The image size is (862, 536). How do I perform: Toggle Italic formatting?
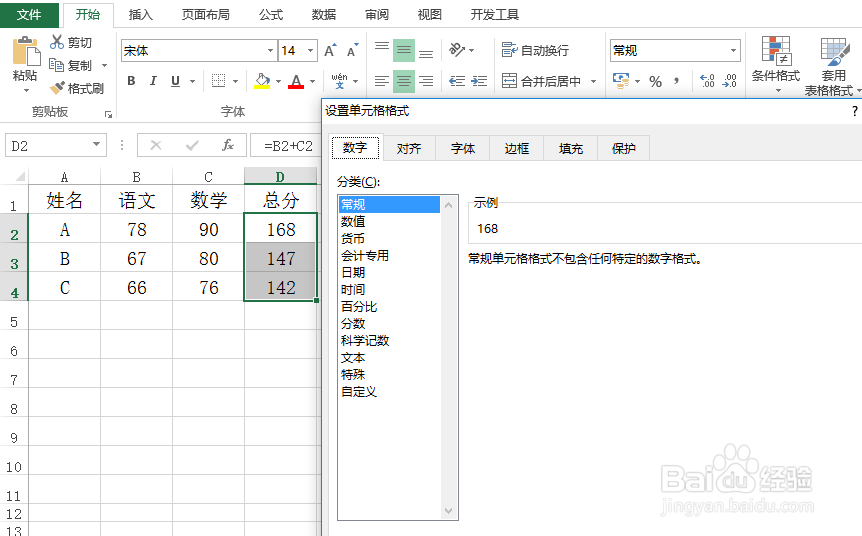pos(153,81)
